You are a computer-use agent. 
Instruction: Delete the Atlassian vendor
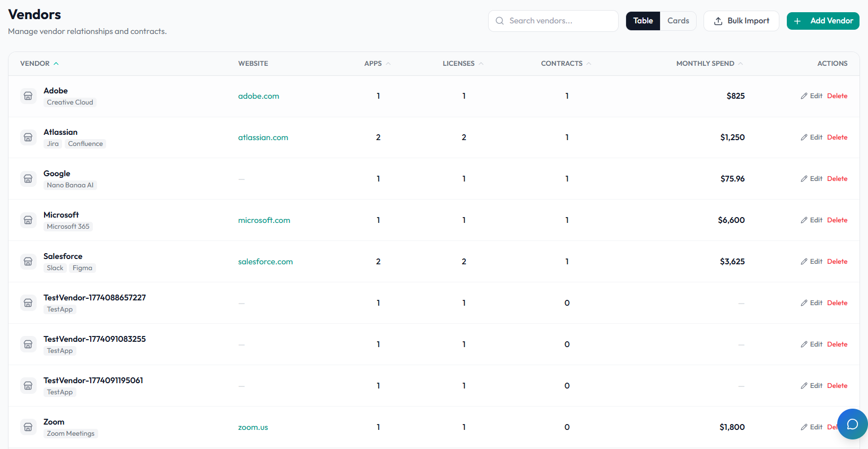point(837,137)
